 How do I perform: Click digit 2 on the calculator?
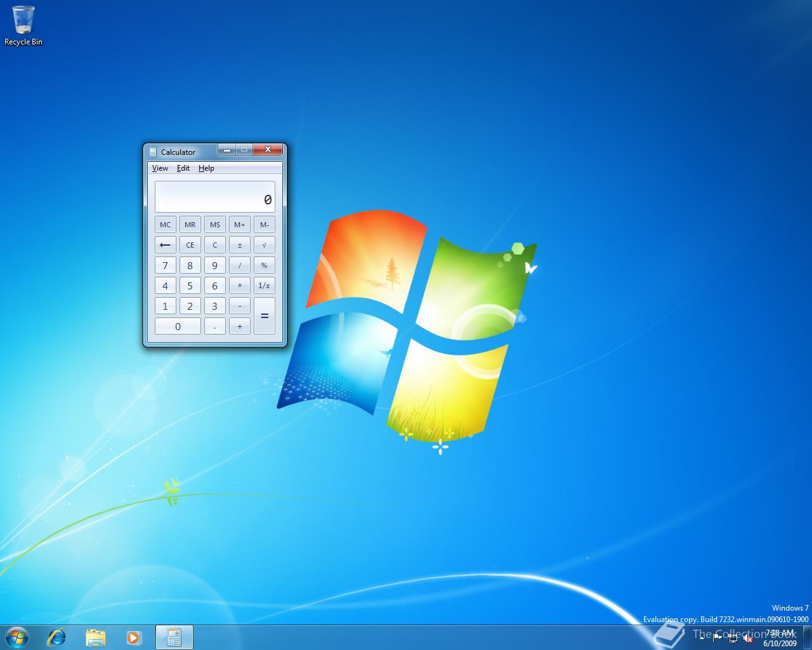190,306
